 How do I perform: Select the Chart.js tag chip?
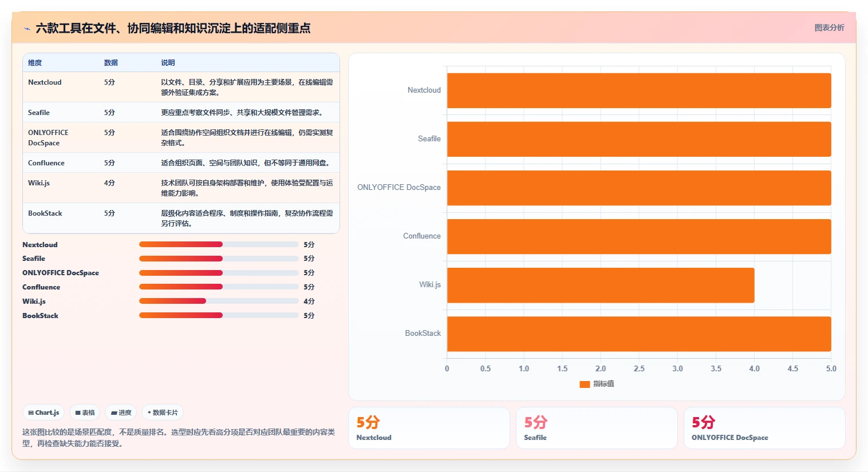click(44, 412)
